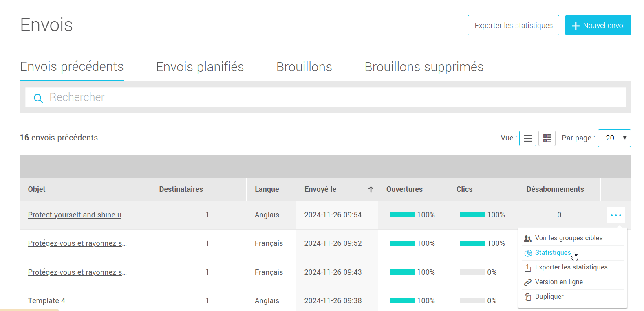Viewport: 644px width, 311px height.
Task: Click the sort arrow on Envoyé le column
Action: (370, 189)
